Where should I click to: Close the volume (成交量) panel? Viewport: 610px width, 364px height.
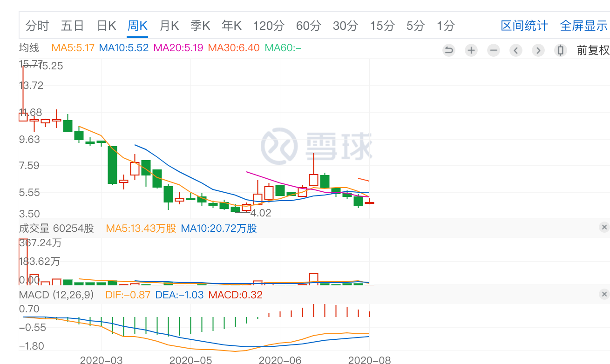(604, 227)
